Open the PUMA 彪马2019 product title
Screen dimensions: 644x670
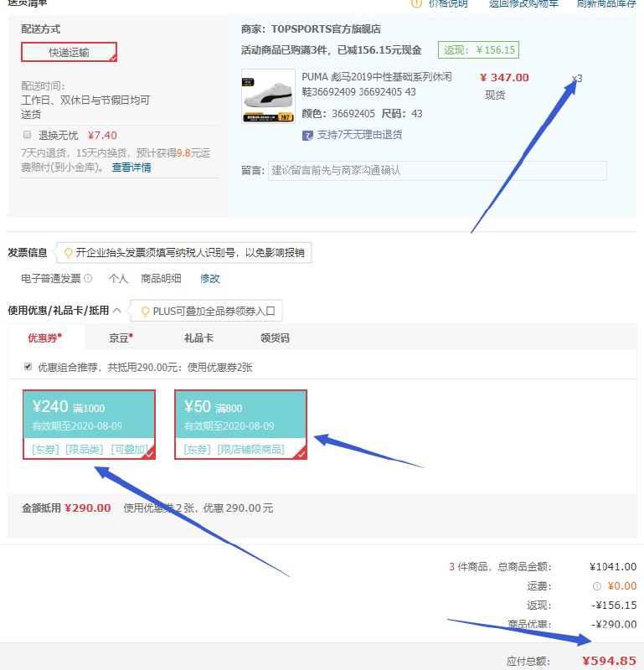point(377,85)
